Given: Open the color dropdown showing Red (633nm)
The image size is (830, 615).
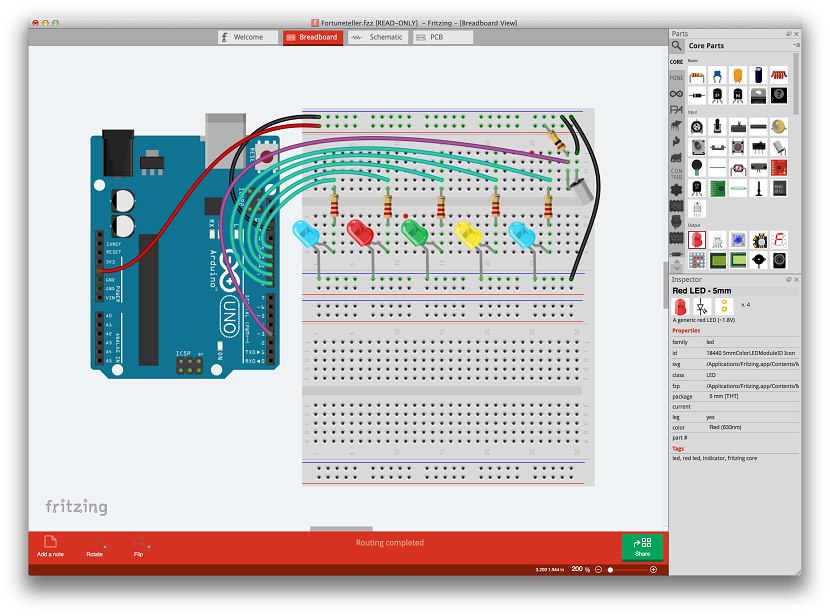Looking at the screenshot, I should click(x=752, y=427).
